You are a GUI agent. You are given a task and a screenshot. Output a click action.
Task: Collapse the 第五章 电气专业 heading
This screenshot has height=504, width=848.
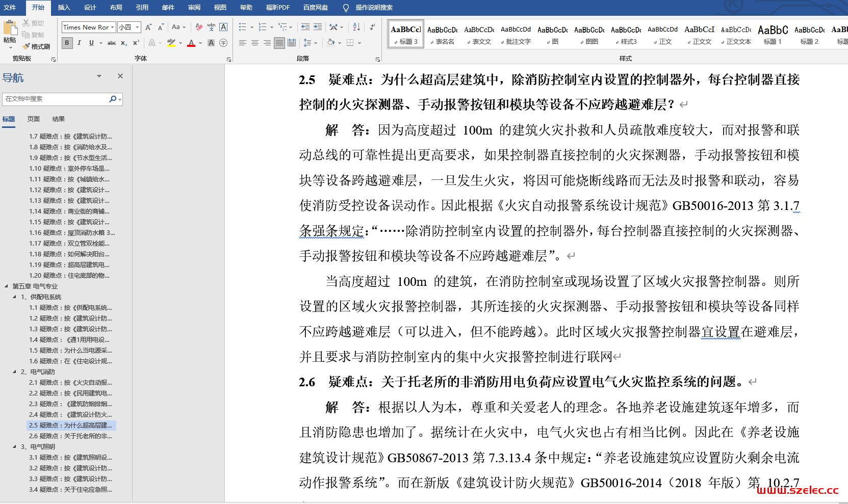pos(6,286)
